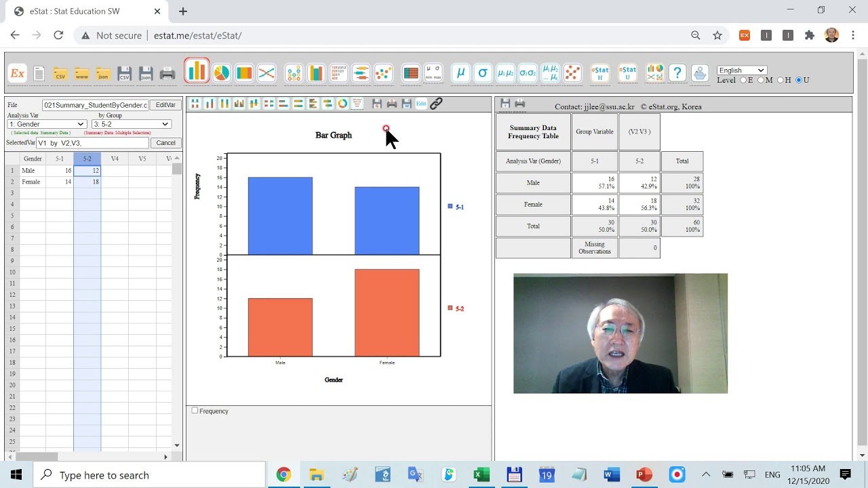Select level M radio button

coord(762,80)
